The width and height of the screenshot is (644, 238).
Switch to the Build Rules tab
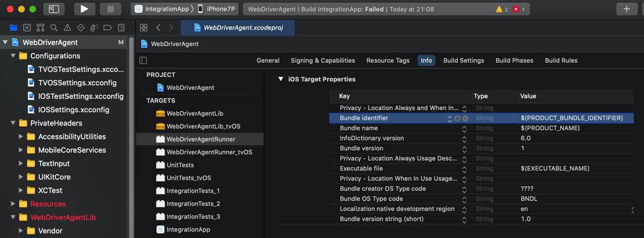[x=561, y=61]
